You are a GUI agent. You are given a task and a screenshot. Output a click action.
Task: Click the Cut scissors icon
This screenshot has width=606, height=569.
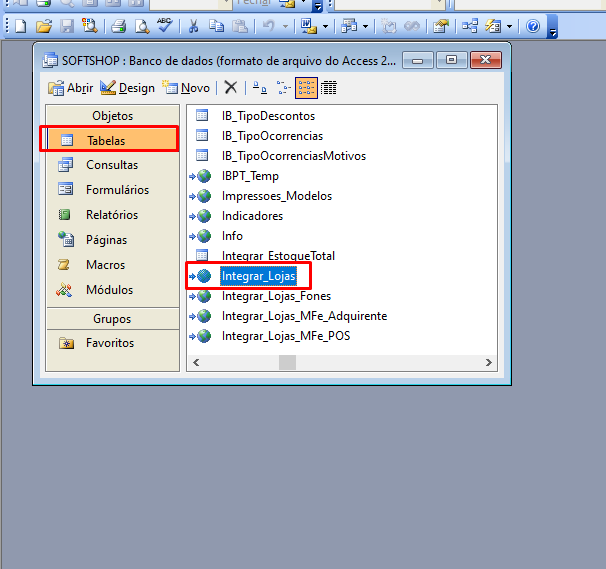pos(194,26)
